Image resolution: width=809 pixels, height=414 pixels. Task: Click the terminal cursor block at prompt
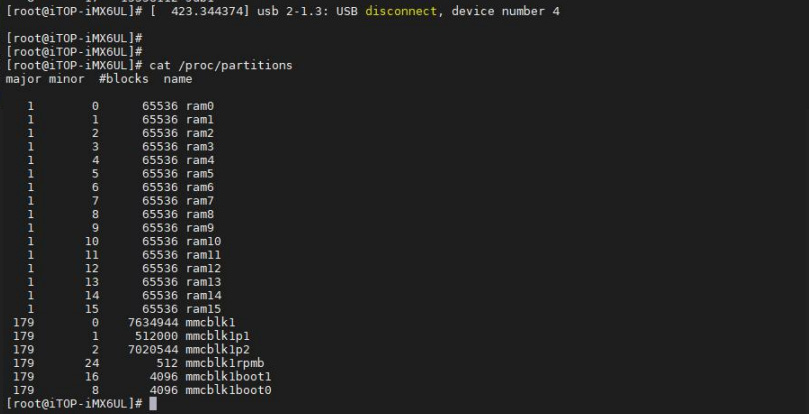[x=153, y=404]
